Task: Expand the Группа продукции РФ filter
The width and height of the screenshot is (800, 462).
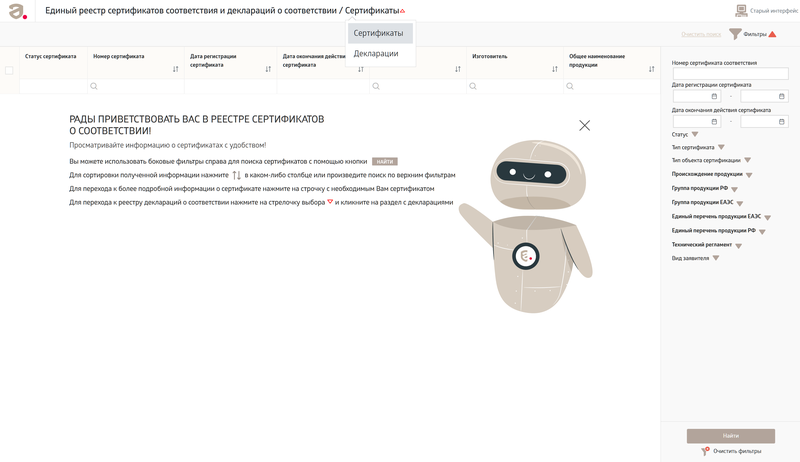Action: [x=735, y=189]
